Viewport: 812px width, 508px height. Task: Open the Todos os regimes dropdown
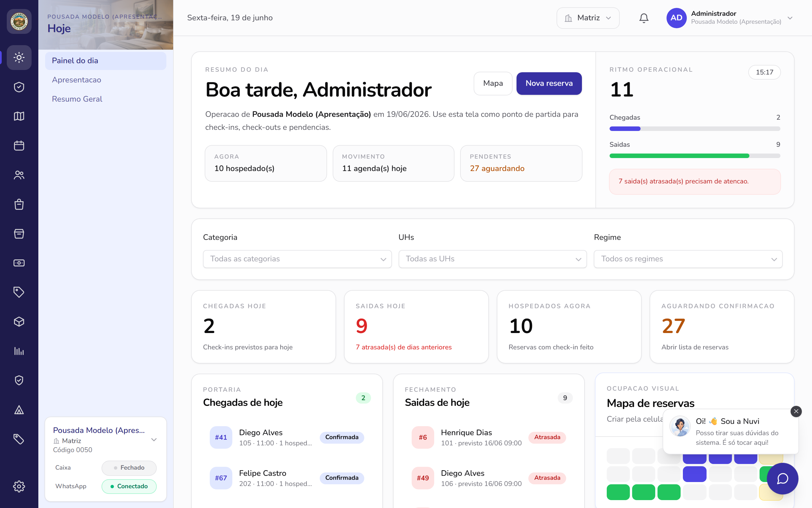tap(688, 259)
